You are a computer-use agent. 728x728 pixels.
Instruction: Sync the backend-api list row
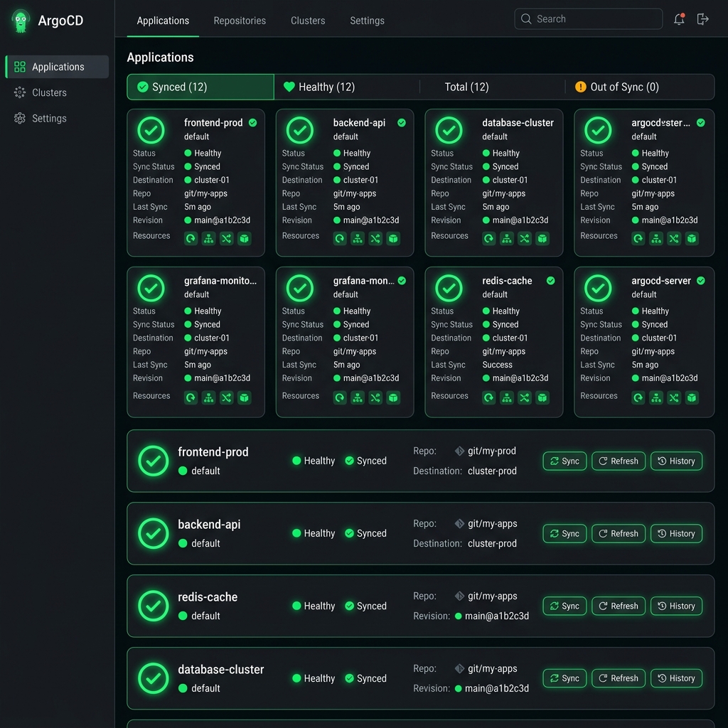(x=564, y=533)
